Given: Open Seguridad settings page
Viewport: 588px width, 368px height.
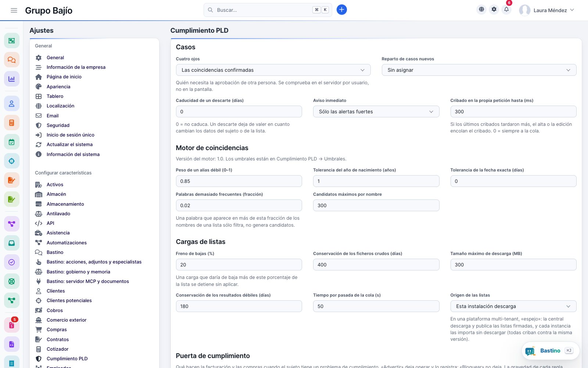Looking at the screenshot, I should (58, 125).
